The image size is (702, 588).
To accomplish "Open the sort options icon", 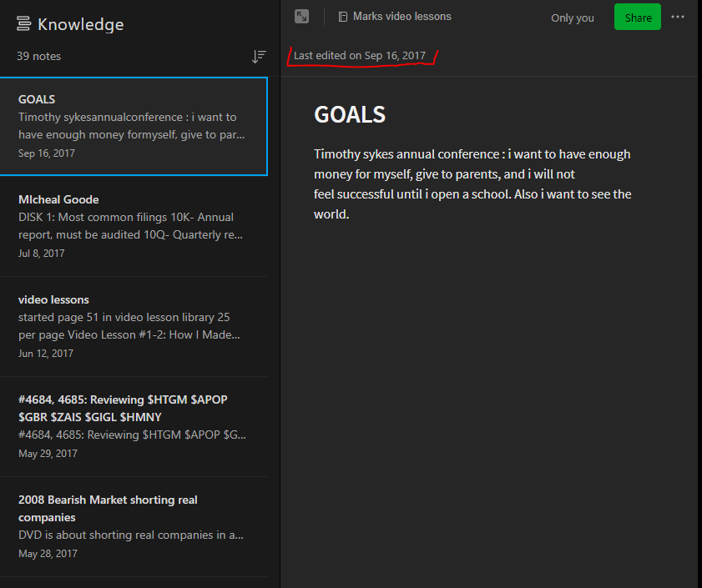I will pyautogui.click(x=259, y=57).
